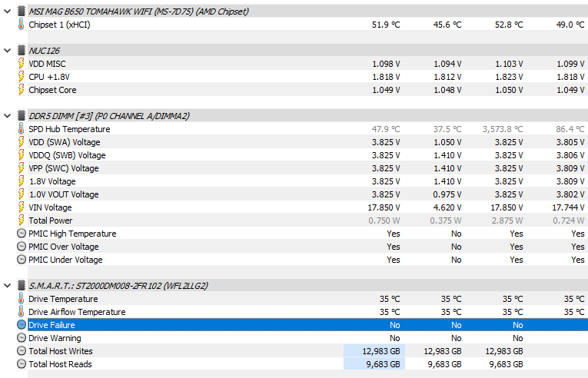Click status icon for Total Host Writes

click(22, 351)
